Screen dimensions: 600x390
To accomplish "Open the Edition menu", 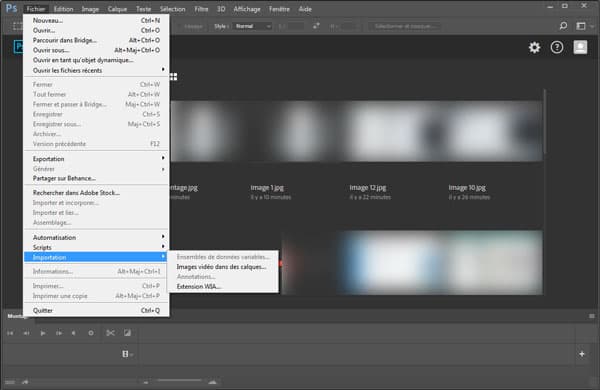I will tap(63, 9).
